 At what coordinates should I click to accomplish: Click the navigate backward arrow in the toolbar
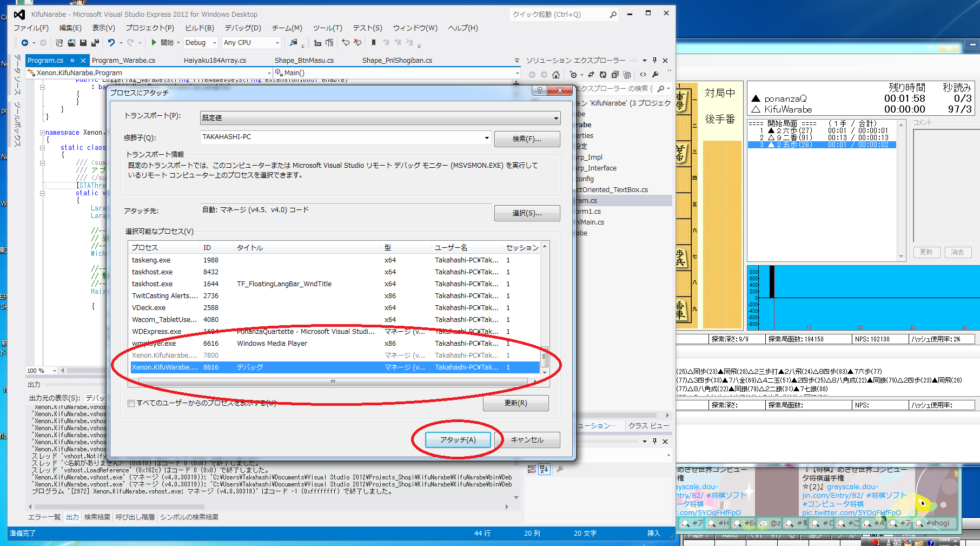pyautogui.click(x=25, y=43)
